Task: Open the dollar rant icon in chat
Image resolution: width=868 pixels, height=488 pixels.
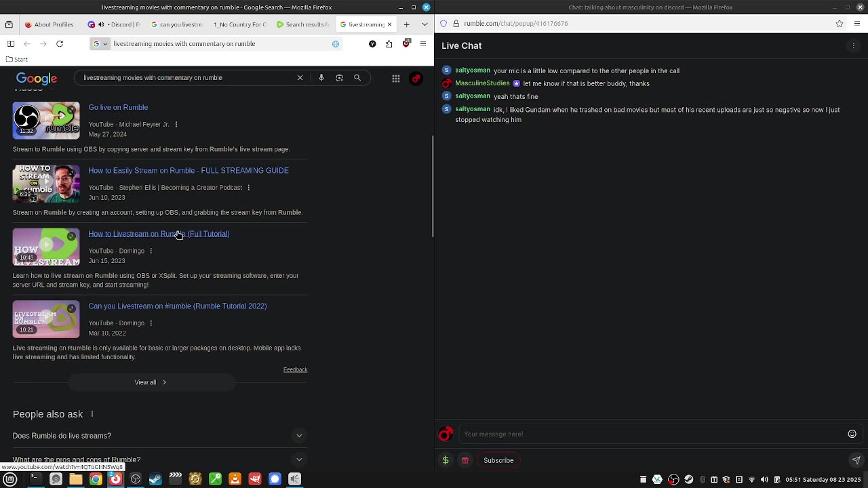Action: pyautogui.click(x=446, y=460)
